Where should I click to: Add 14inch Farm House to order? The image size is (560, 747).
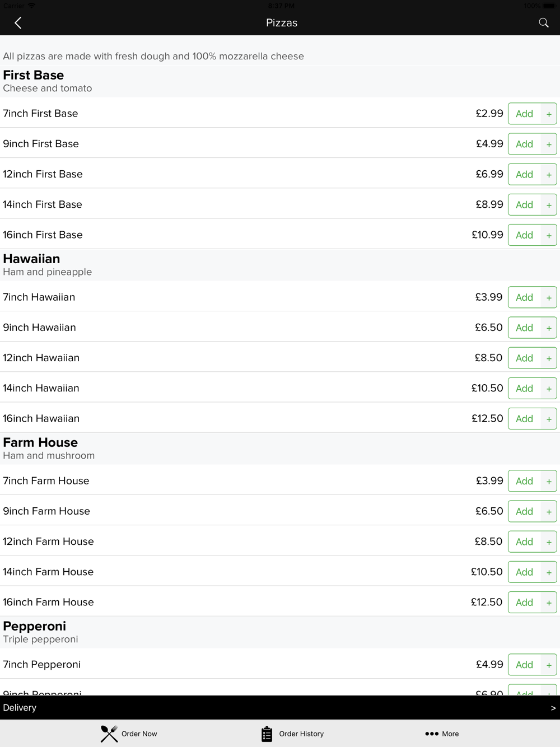tap(532, 572)
